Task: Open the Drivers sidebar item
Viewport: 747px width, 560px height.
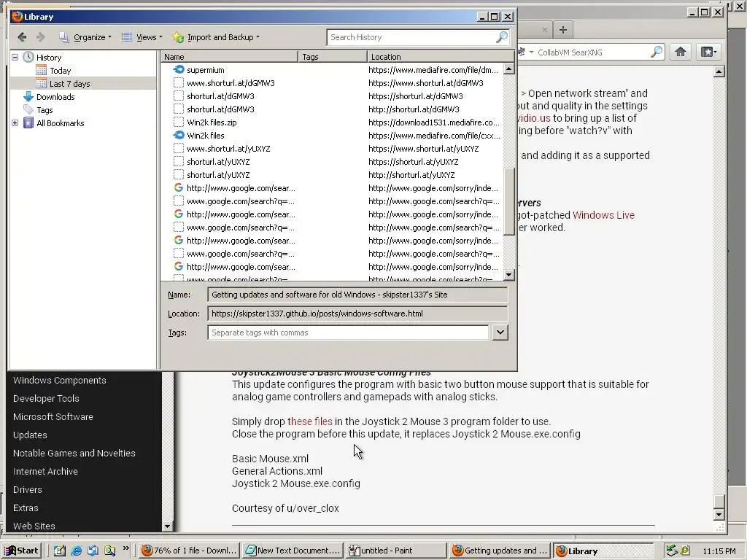Action: click(27, 489)
